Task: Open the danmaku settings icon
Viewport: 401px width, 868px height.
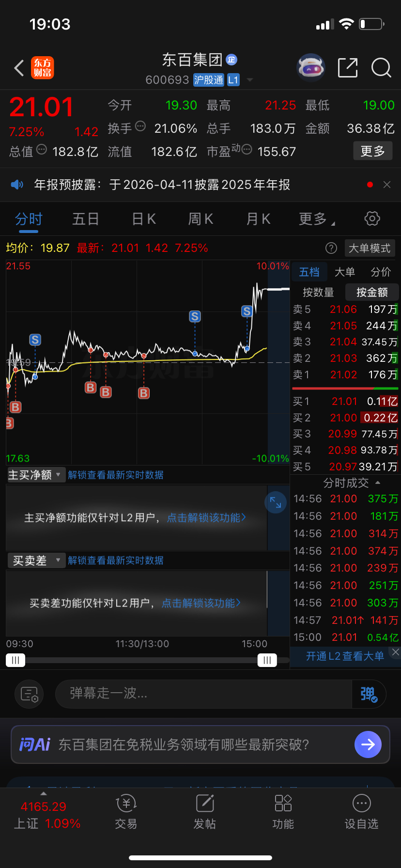Action: (30, 694)
